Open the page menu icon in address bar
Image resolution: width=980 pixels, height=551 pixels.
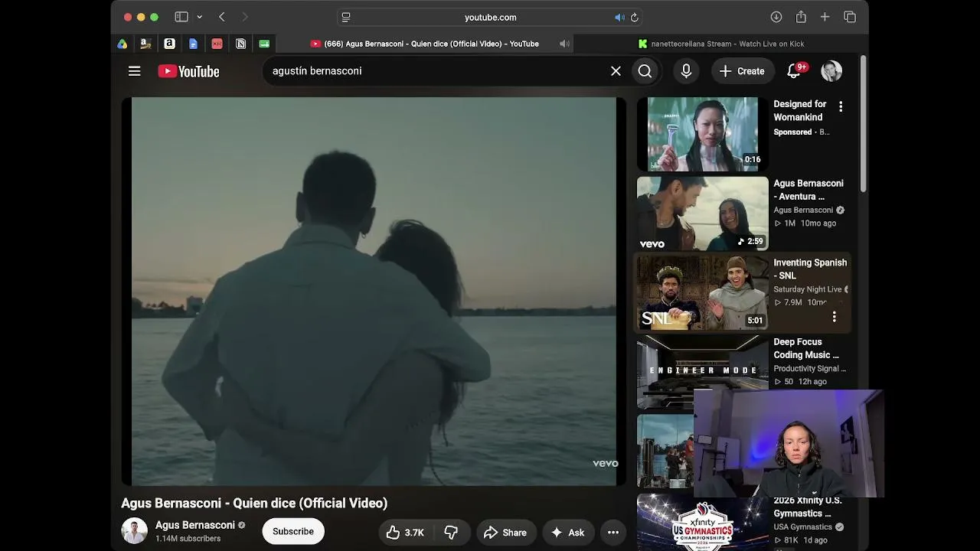coord(346,17)
